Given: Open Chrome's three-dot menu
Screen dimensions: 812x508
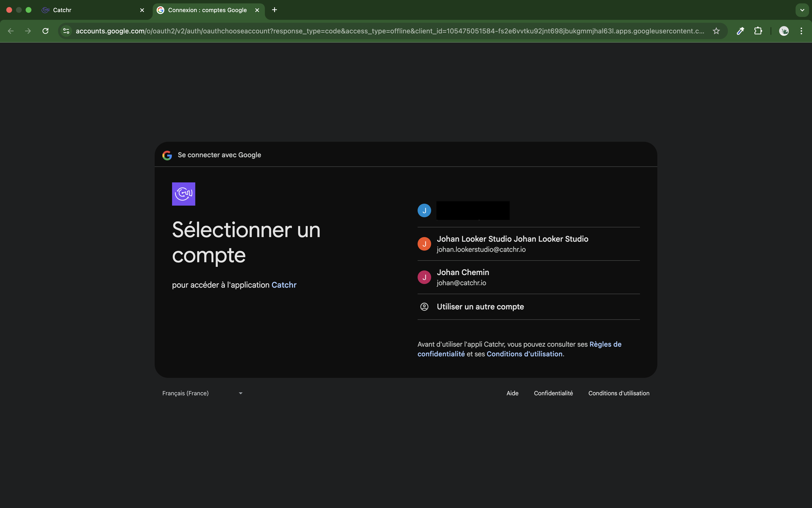Looking at the screenshot, I should [801, 31].
